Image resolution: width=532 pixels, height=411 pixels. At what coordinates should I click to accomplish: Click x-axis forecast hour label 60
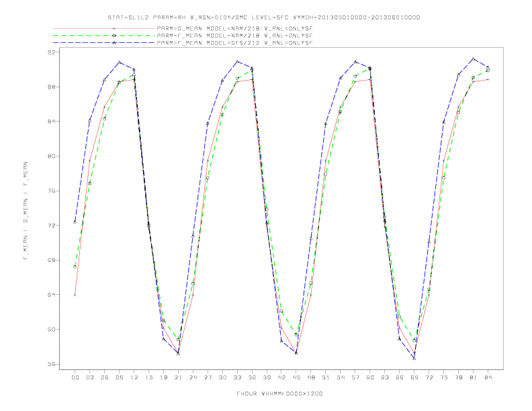click(x=370, y=377)
